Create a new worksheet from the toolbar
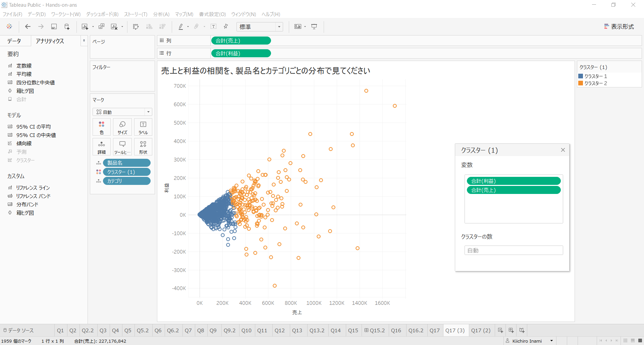Viewport: 644px width, 345px height. tap(85, 26)
